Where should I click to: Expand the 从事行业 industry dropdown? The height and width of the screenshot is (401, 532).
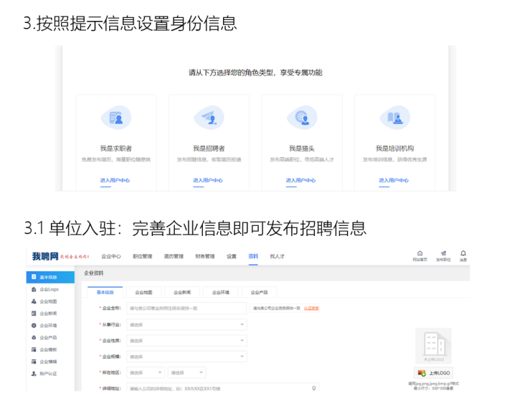[186, 324]
